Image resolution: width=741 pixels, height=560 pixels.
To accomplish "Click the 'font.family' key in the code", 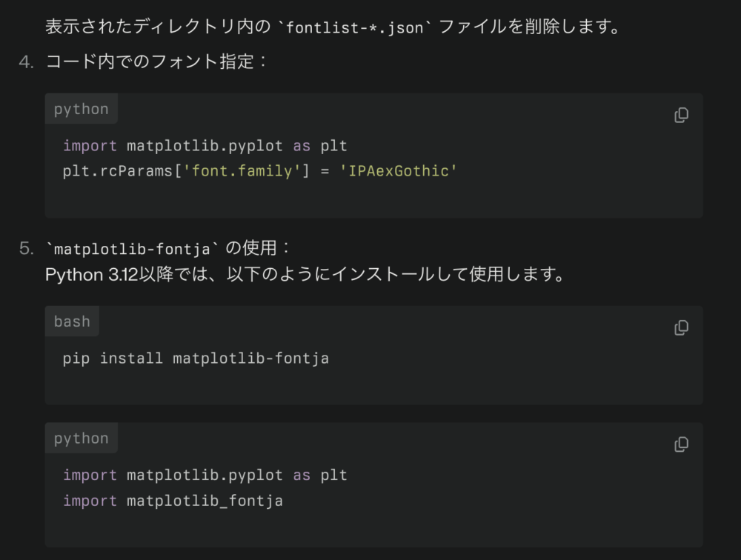I will [x=242, y=171].
